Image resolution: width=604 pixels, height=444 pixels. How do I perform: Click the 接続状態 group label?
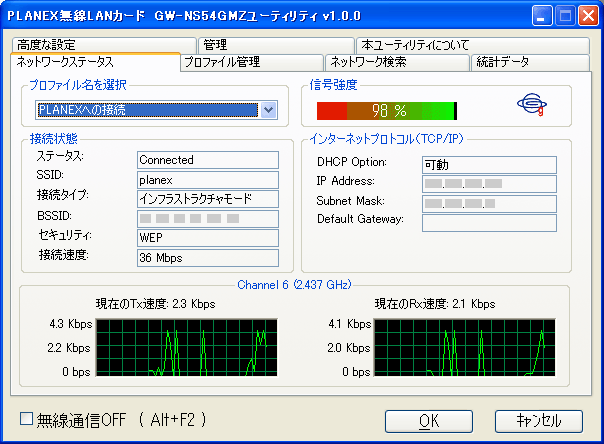click(x=54, y=139)
